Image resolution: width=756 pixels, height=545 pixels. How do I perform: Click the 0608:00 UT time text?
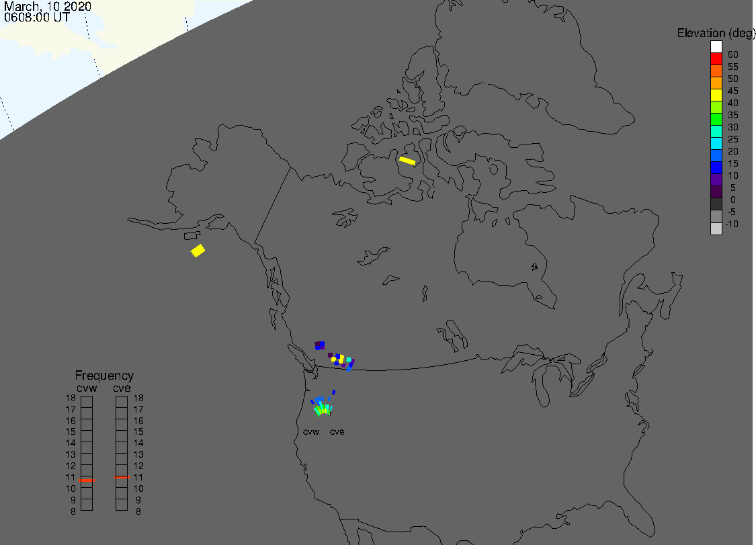pos(37,17)
